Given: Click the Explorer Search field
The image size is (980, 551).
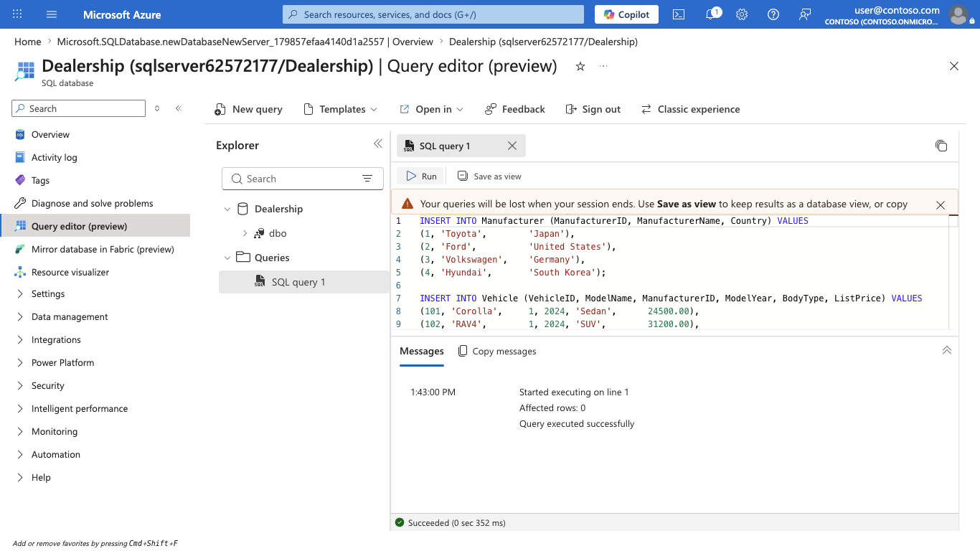Looking at the screenshot, I should click(303, 179).
